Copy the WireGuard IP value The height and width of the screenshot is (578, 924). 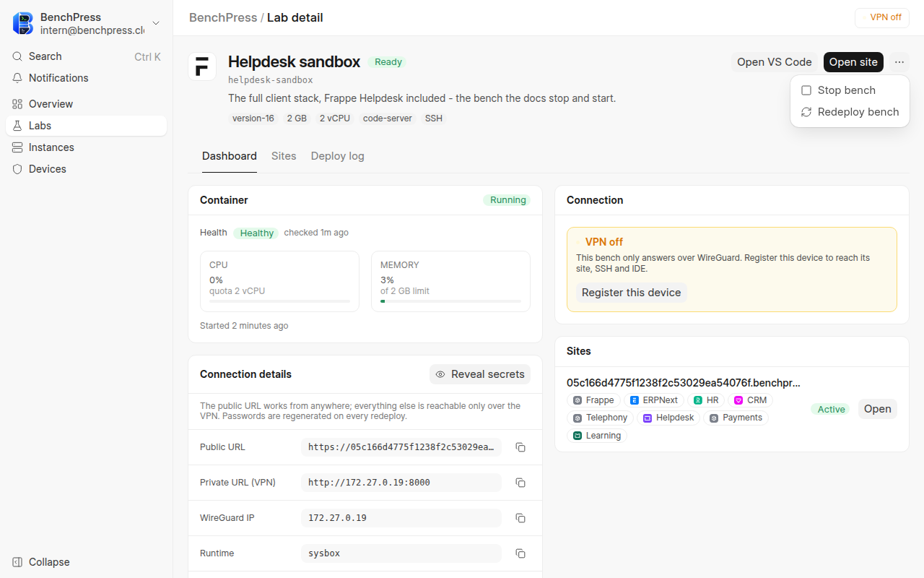click(x=520, y=518)
